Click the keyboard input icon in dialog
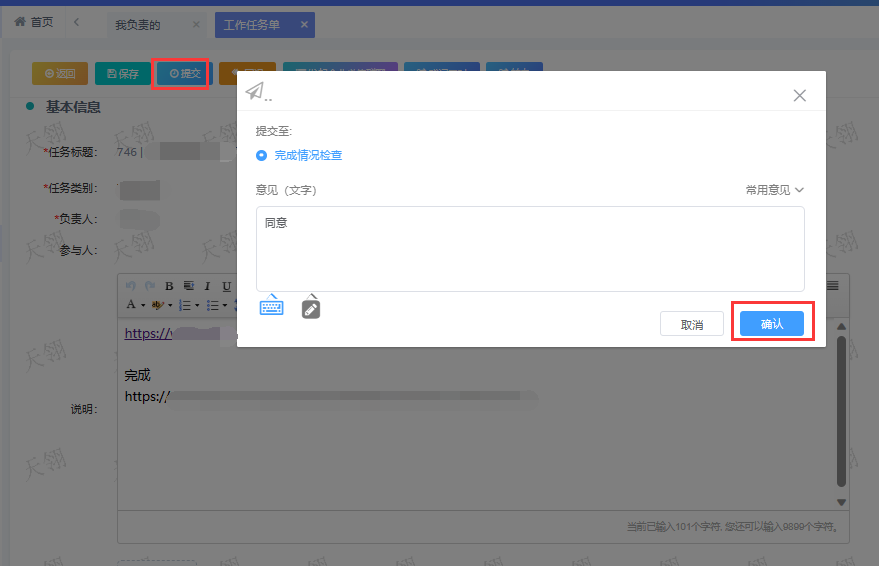Image resolution: width=879 pixels, height=566 pixels. coord(271,306)
